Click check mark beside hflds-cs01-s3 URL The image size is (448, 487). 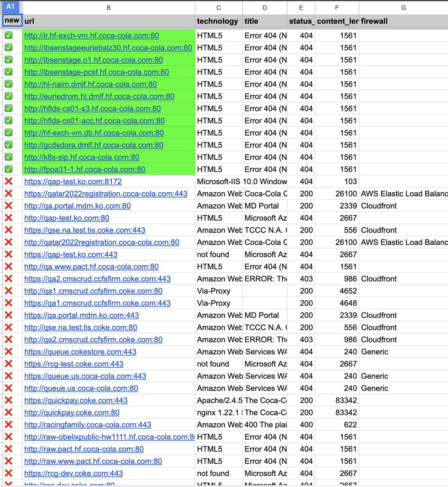pos(8,108)
